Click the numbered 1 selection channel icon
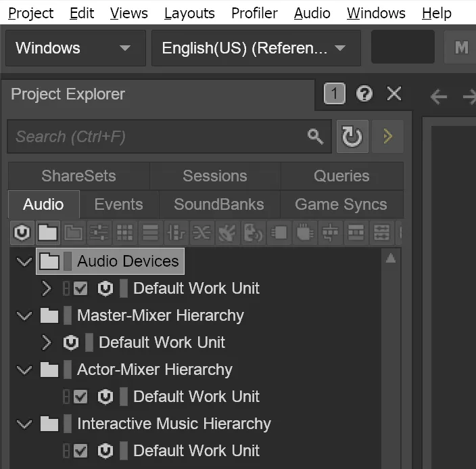This screenshot has height=469, width=476. click(334, 94)
